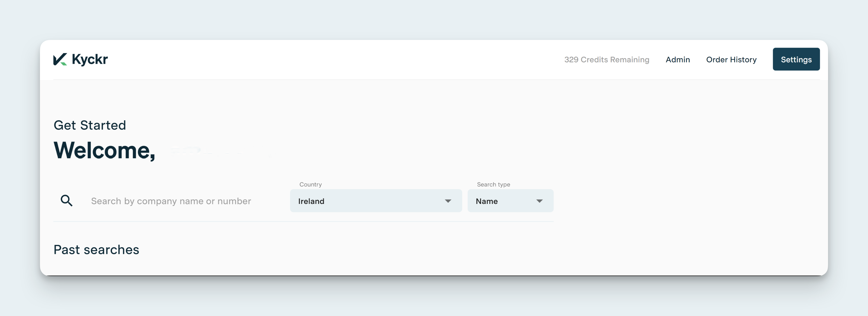Open the Admin menu item
Image resolution: width=868 pixels, height=316 pixels.
677,60
